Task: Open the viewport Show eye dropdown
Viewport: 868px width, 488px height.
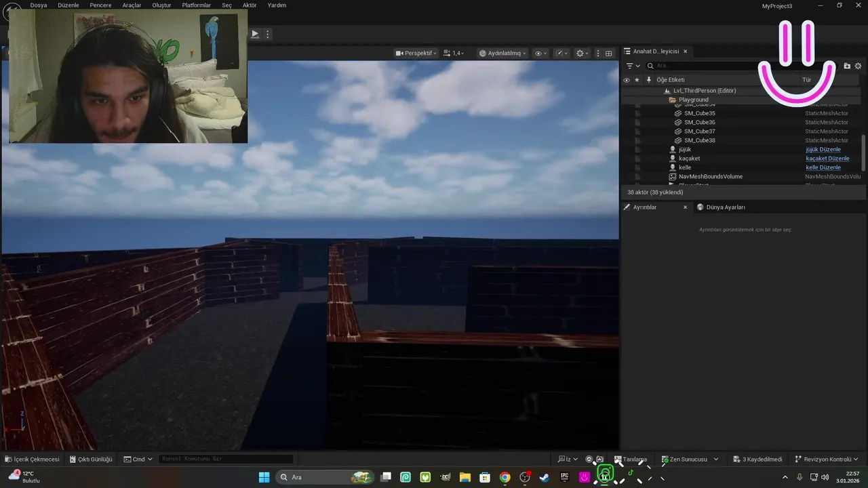Action: pos(540,53)
